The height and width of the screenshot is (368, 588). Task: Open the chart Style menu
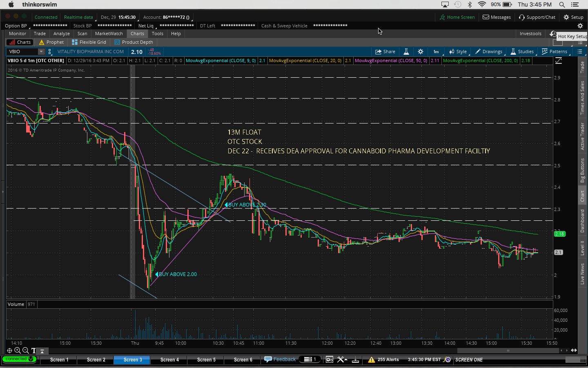[x=458, y=52]
